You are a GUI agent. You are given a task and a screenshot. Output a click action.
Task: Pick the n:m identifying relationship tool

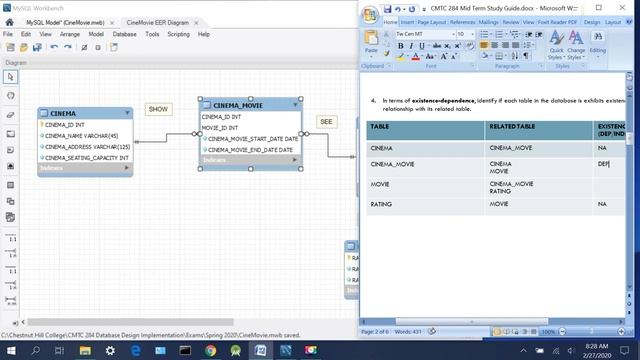click(11, 301)
